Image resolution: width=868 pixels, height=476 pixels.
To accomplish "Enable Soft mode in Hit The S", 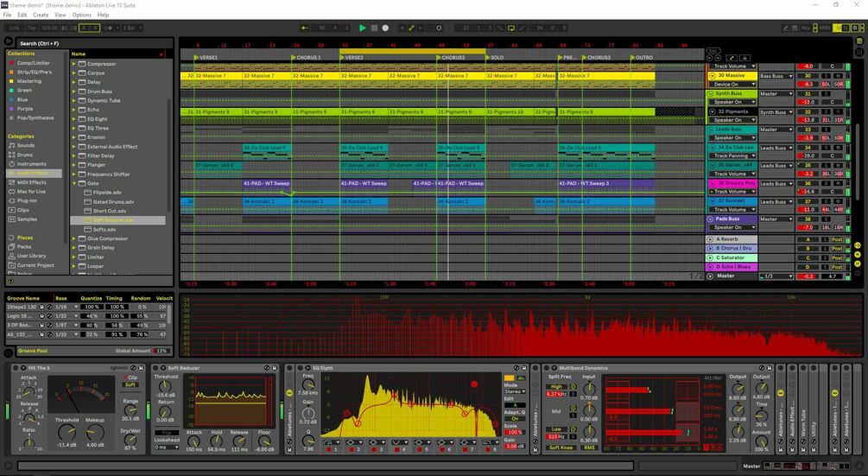I will [x=130, y=384].
